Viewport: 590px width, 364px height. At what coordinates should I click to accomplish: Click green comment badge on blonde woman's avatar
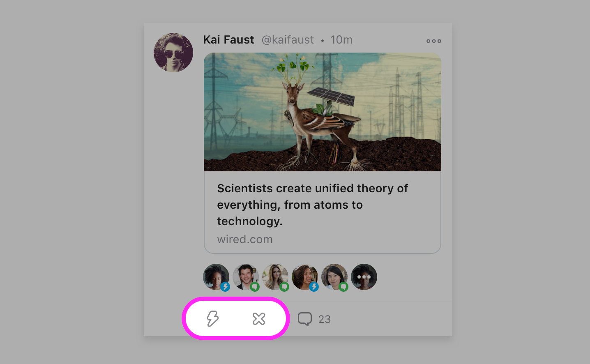click(284, 287)
